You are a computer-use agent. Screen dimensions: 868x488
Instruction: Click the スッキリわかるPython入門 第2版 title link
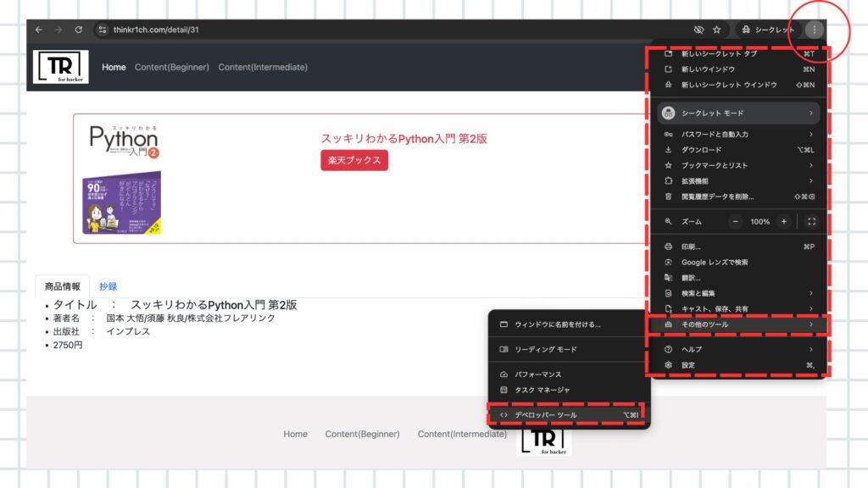click(x=404, y=139)
